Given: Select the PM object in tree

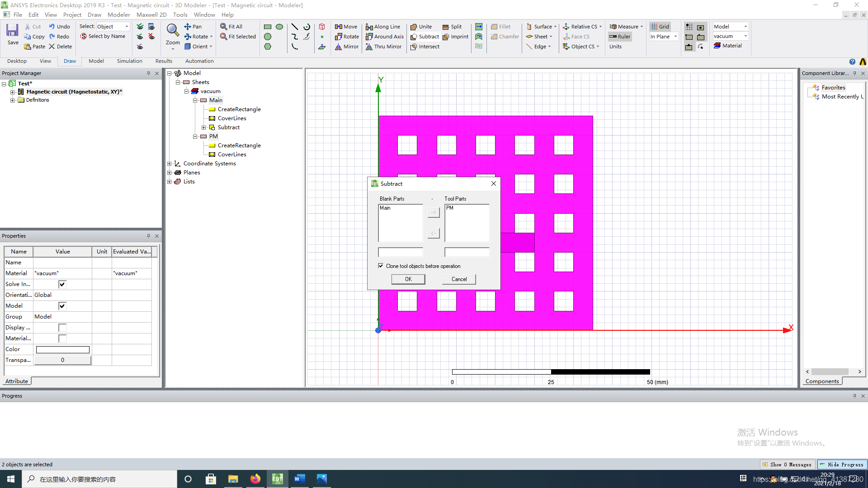Looking at the screenshot, I should [213, 136].
